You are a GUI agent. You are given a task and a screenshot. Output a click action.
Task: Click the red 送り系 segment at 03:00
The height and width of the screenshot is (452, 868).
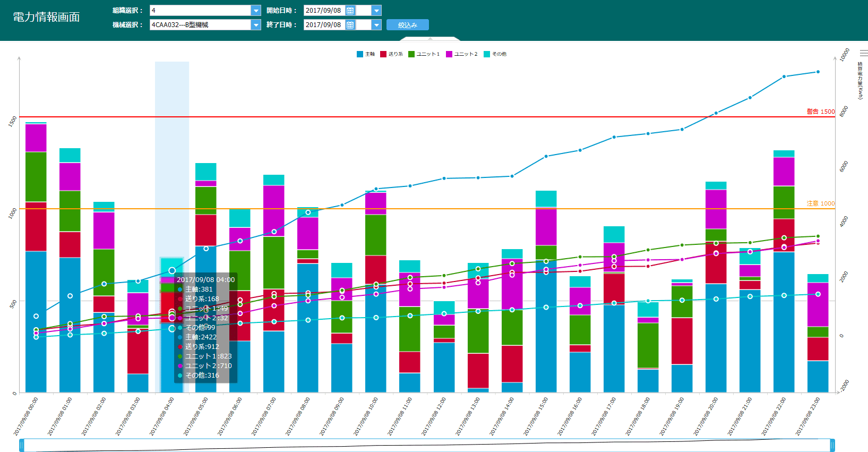[138, 351]
